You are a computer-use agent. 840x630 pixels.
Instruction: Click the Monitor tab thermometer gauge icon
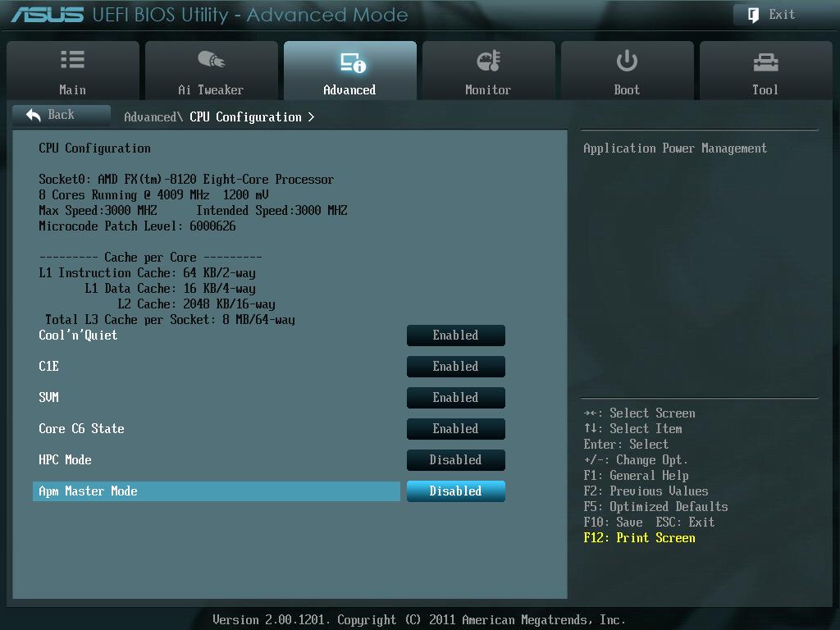point(489,61)
